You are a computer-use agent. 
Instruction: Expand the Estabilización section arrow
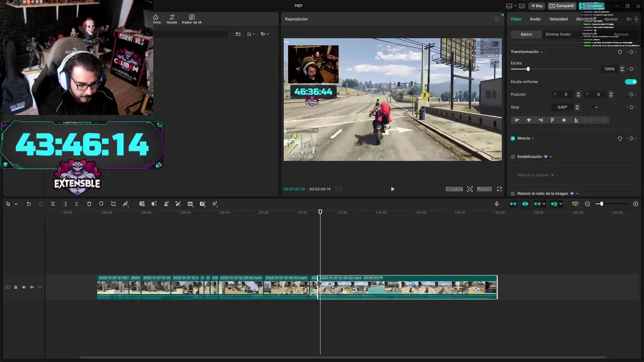point(551,157)
